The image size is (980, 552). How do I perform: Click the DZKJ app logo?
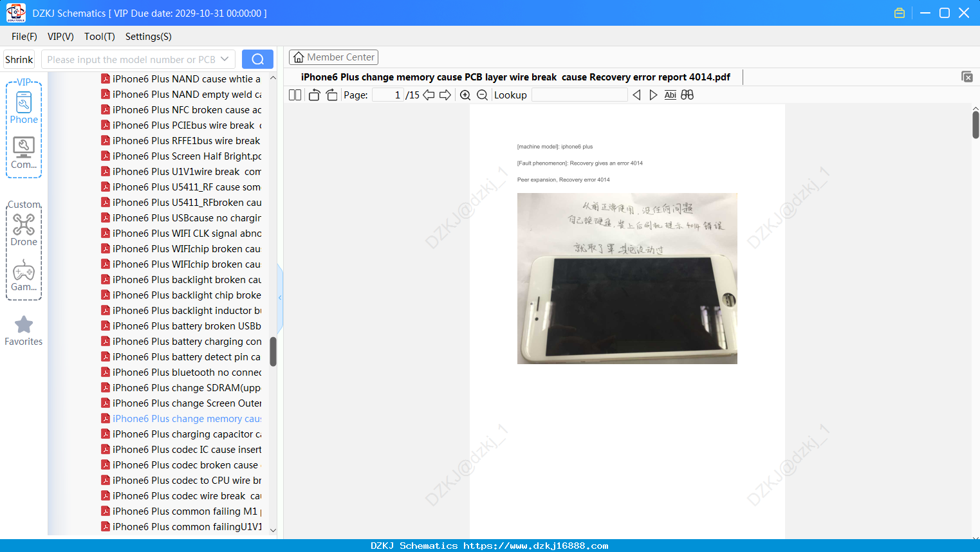click(x=15, y=13)
